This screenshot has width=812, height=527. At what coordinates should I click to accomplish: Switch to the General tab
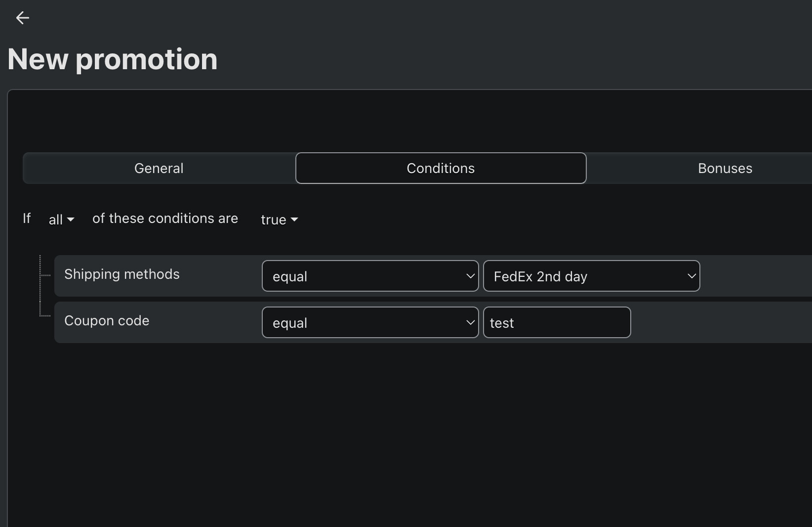[x=159, y=168]
